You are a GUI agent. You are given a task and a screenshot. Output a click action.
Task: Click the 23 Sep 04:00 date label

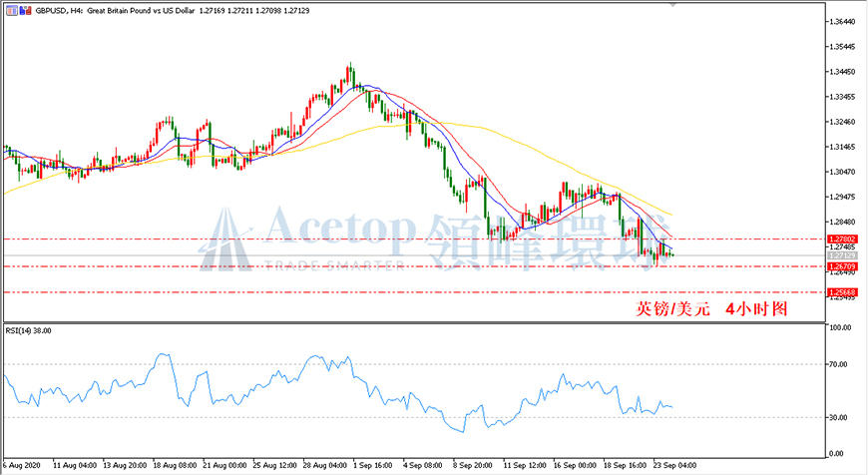coord(674,466)
